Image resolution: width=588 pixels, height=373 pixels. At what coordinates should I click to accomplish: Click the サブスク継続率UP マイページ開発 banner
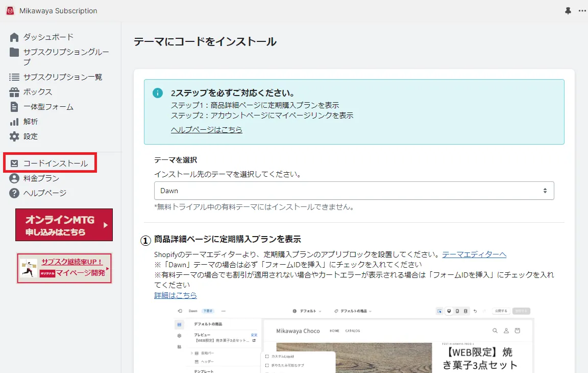tap(64, 268)
